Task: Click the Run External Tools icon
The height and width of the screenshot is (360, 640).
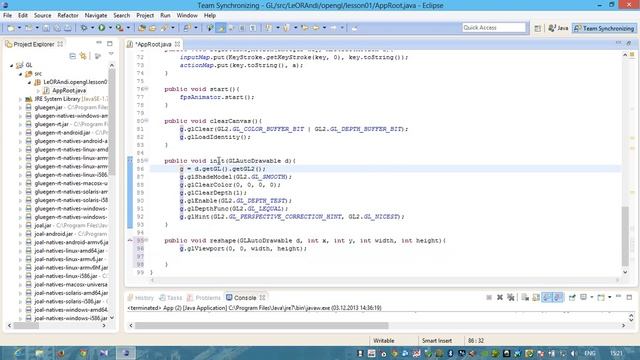Action: [x=119, y=28]
